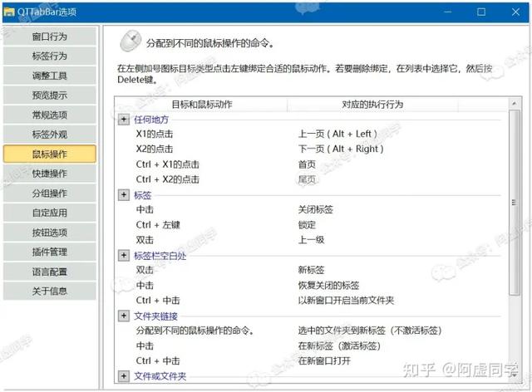Minimize the QTTabBar选项 window
Viewport: 532px width, 392px height.
pyautogui.click(x=448, y=12)
